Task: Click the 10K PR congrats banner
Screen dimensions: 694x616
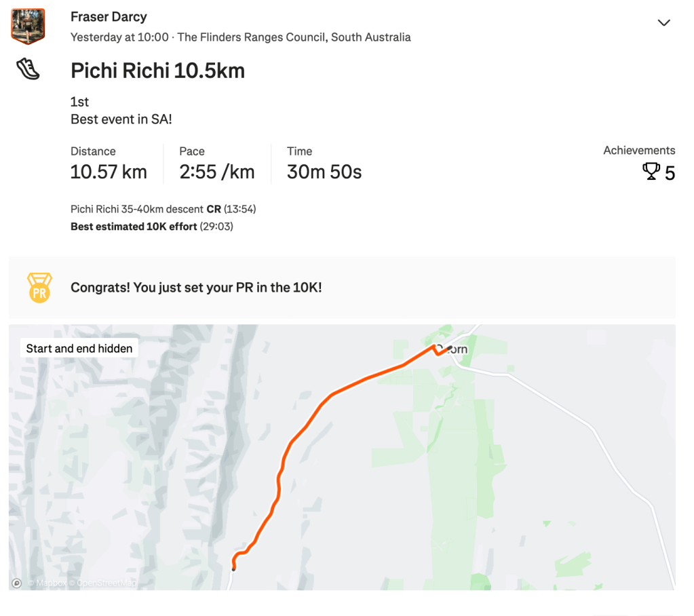Action: click(x=196, y=288)
